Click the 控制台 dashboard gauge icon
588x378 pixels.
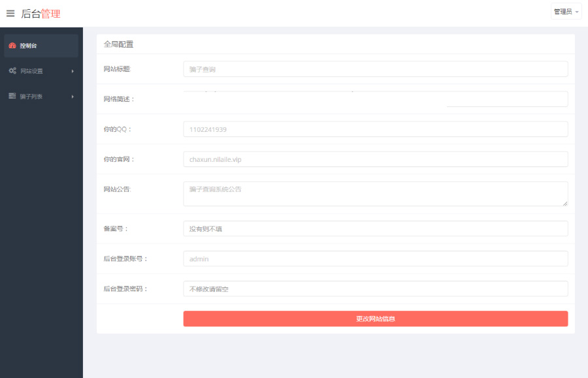click(12, 46)
